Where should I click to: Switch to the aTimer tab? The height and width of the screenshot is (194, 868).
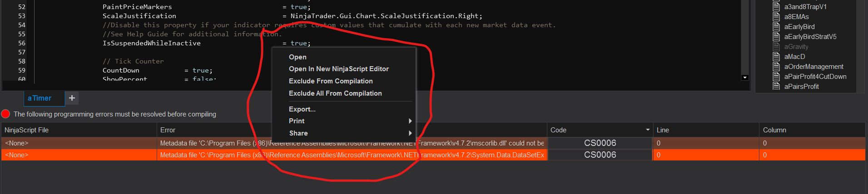40,98
